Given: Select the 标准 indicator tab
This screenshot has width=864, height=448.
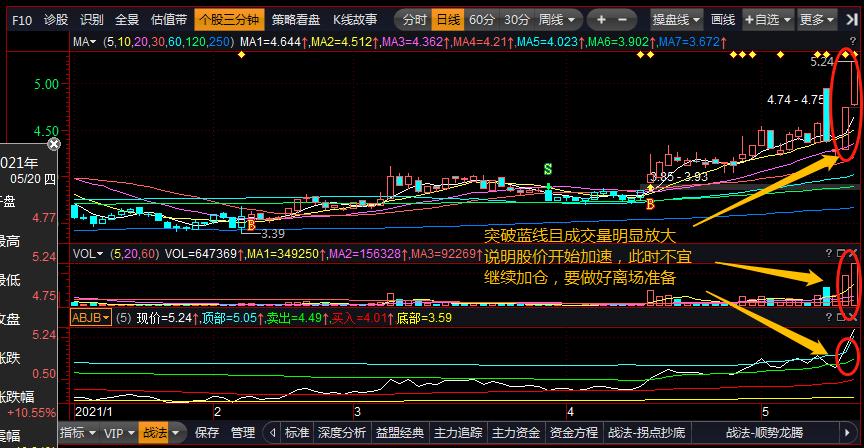Looking at the screenshot, I should point(297,433).
